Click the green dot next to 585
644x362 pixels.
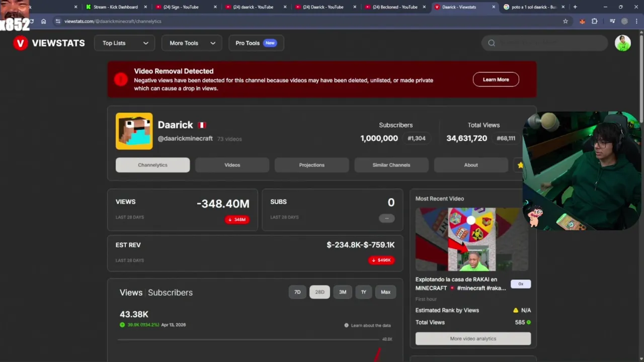coord(528,322)
